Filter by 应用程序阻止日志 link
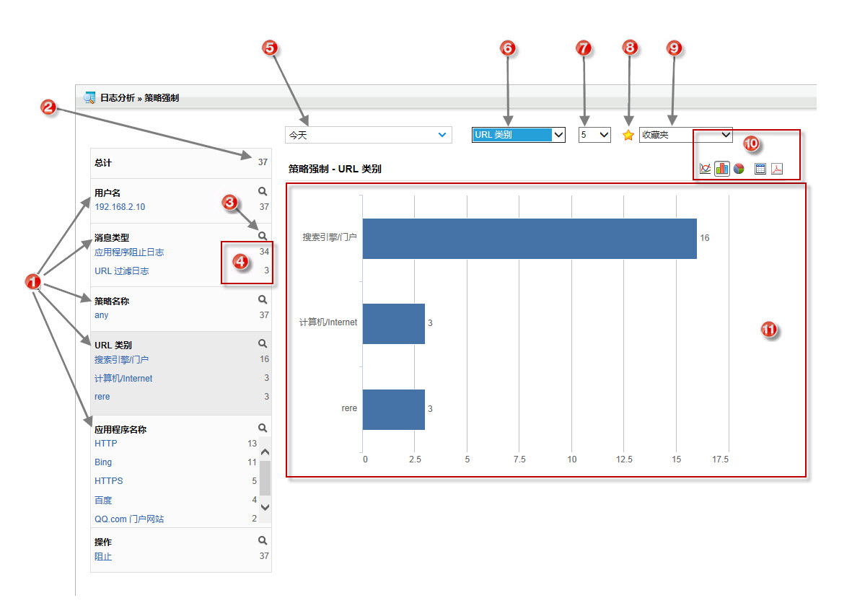 coord(129,252)
